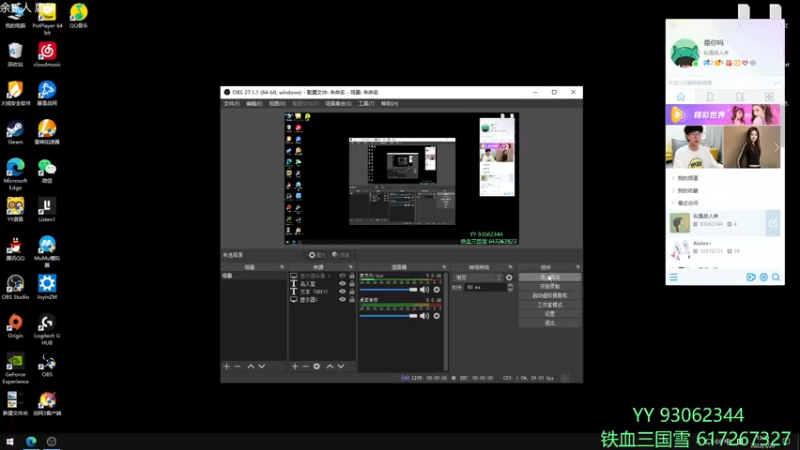Click the transition duration stepper arrows
This screenshot has width=800, height=450.
pyautogui.click(x=510, y=287)
